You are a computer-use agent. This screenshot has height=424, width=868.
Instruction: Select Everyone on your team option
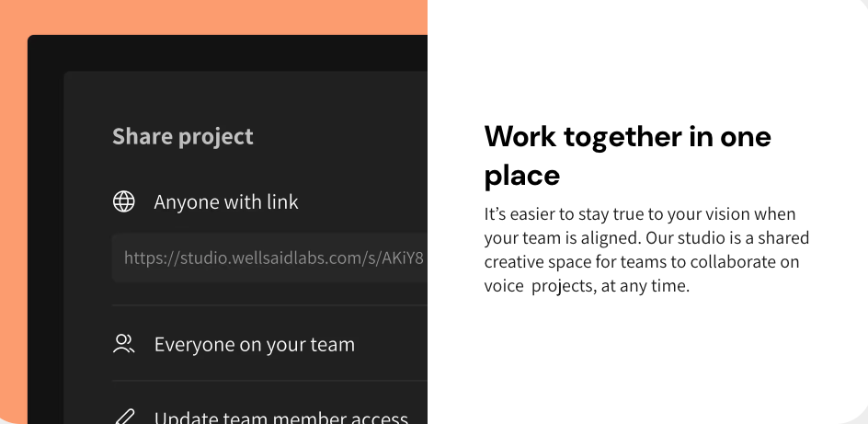254,345
